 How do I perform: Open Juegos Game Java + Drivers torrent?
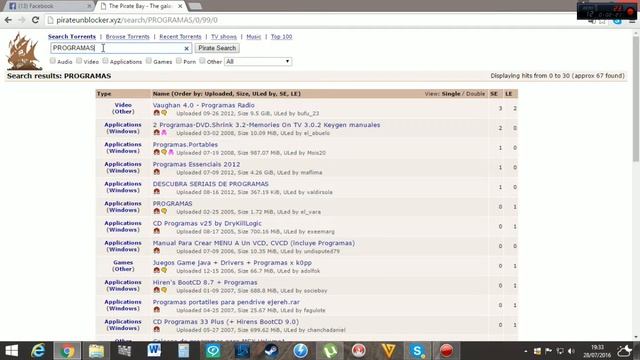pyautogui.click(x=232, y=263)
